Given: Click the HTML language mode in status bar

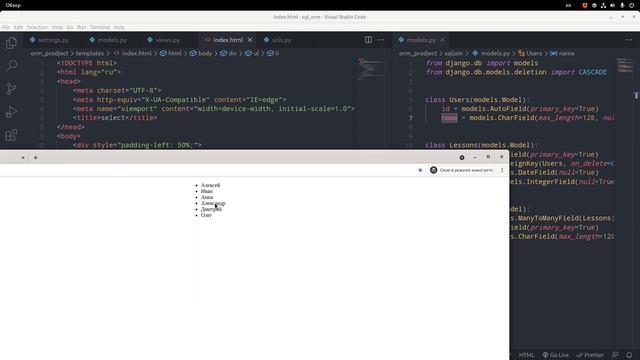Looking at the screenshot, I should tap(526, 355).
